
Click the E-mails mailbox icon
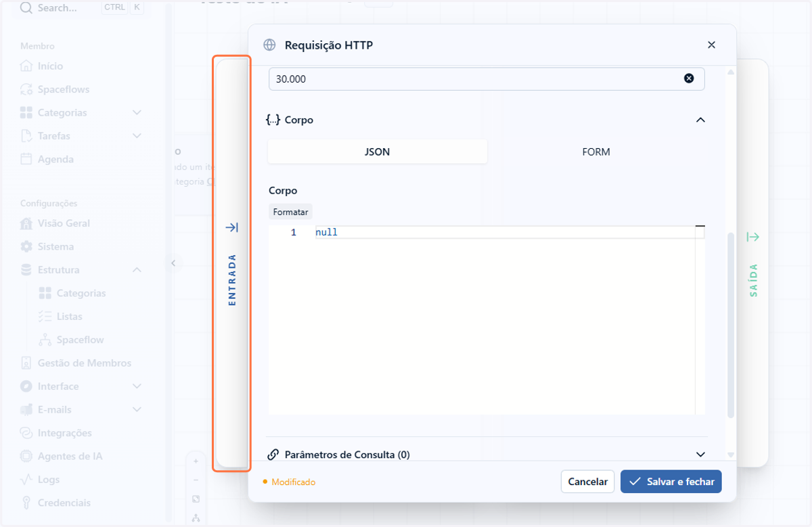[x=26, y=409]
